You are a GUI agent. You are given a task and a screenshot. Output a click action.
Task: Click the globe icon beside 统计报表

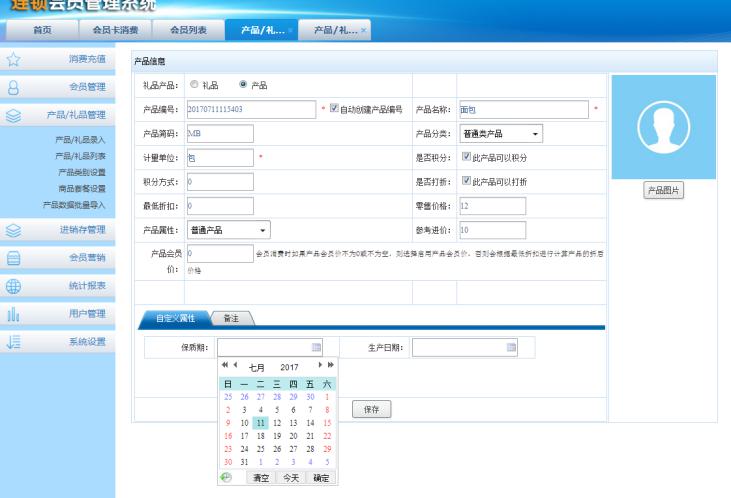click(14, 285)
